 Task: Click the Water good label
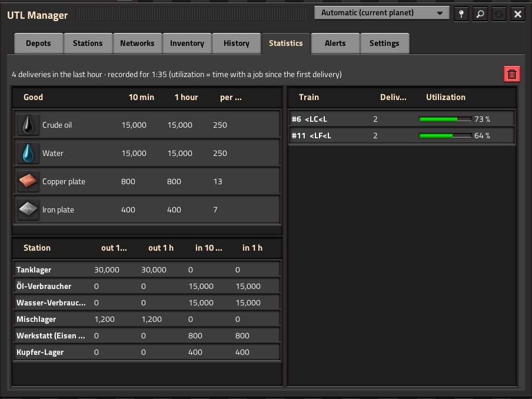pyautogui.click(x=53, y=153)
